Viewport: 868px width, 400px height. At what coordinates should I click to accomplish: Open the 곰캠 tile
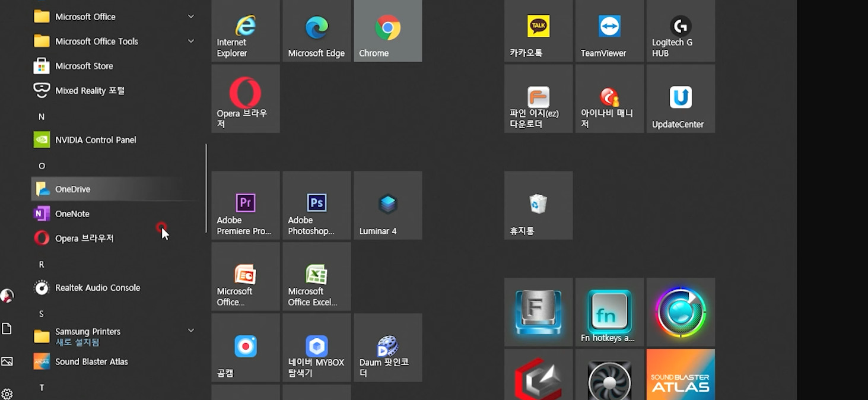coord(246,348)
